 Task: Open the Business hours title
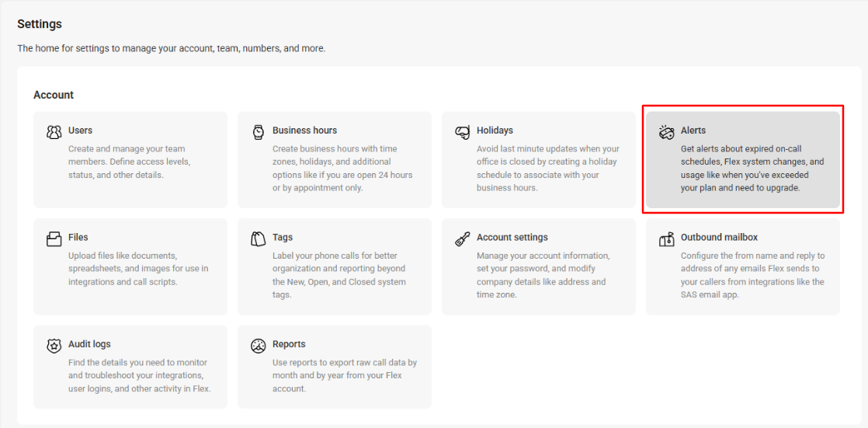click(x=304, y=130)
